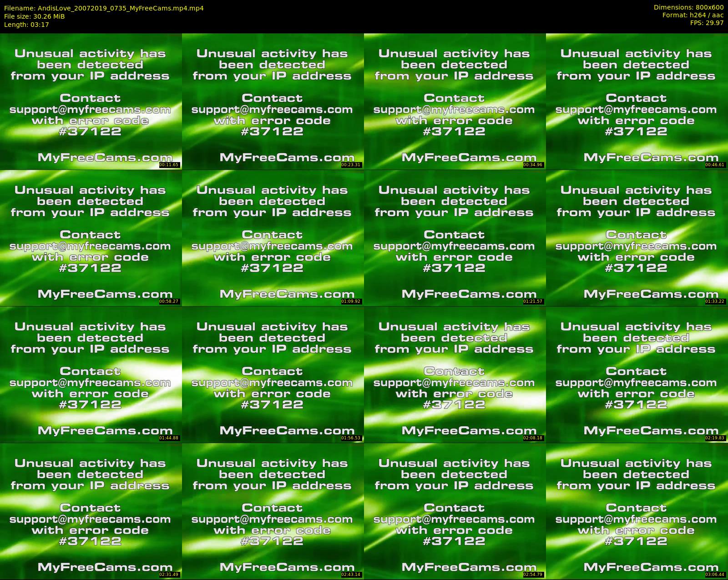The image size is (728, 580).
Task: Click the 'Length: 03:17' text
Action: click(x=26, y=25)
